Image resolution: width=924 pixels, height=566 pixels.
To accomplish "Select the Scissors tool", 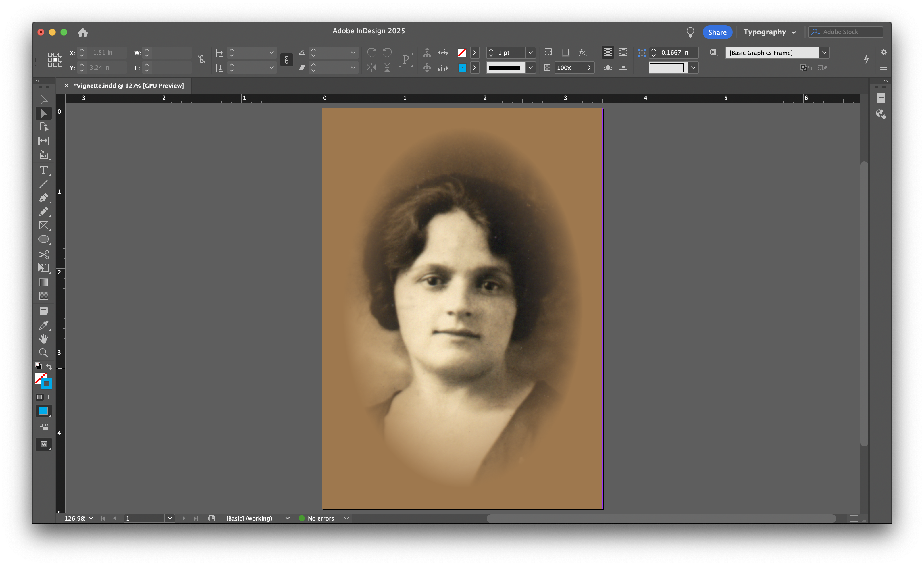I will pos(43,255).
